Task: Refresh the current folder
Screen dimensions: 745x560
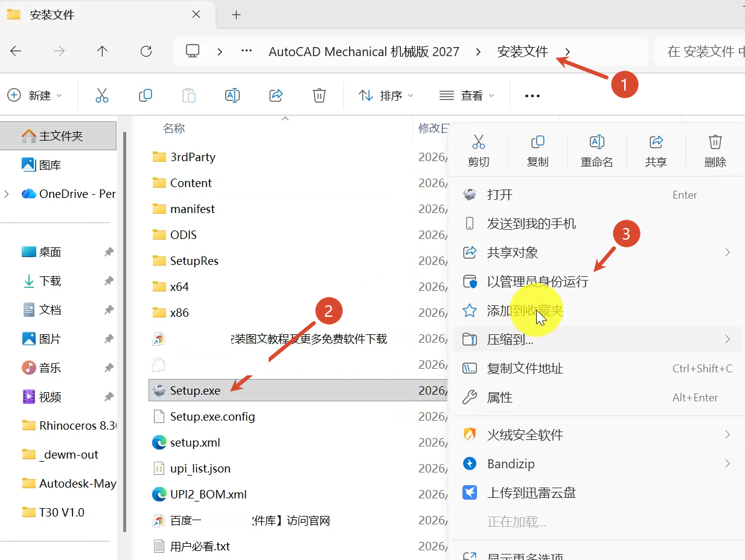Action: pos(146,51)
